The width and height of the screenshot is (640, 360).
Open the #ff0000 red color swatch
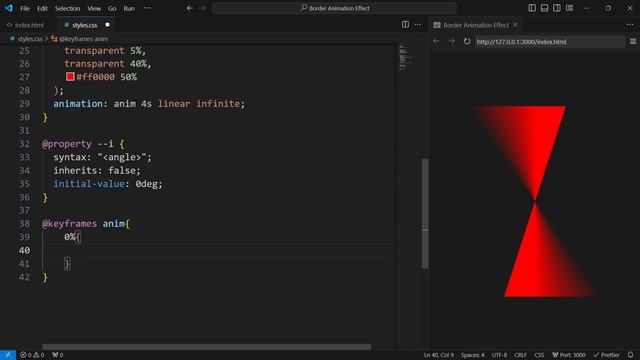[x=70, y=76]
